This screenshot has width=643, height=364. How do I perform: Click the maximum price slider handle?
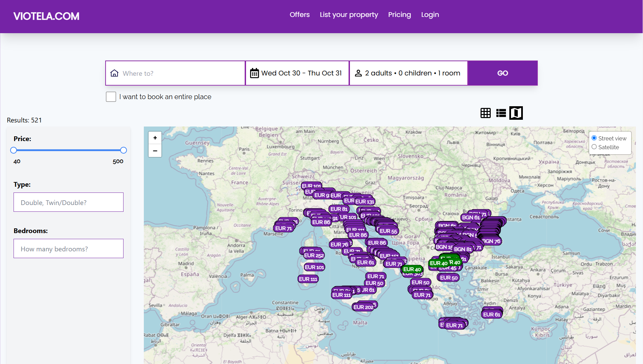124,150
